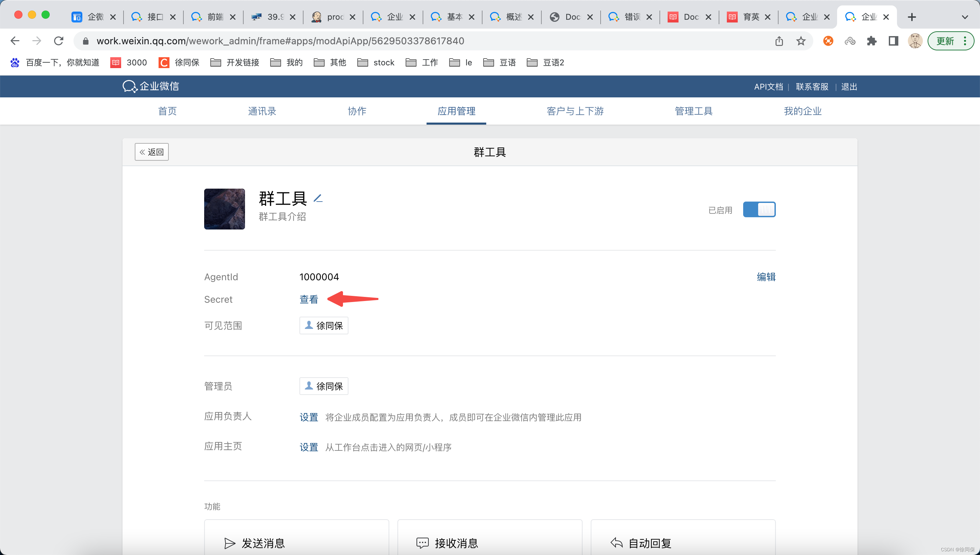This screenshot has height=555, width=980.
Task: Open the 编辑 link for app info
Action: (766, 277)
